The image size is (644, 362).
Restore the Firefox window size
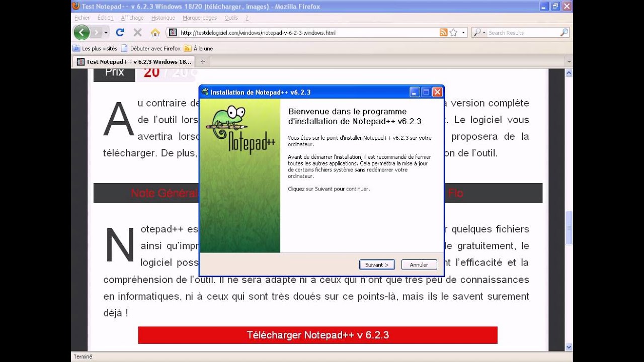(555, 7)
